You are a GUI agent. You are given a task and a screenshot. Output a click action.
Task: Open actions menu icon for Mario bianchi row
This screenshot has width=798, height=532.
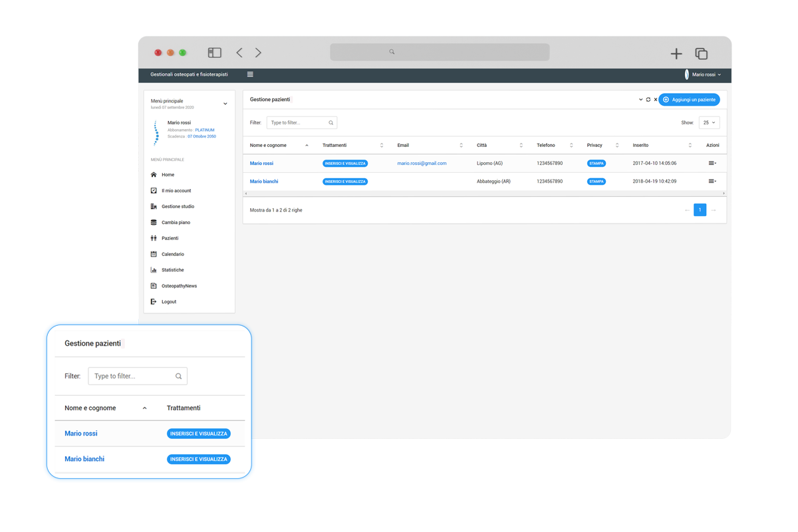point(712,182)
